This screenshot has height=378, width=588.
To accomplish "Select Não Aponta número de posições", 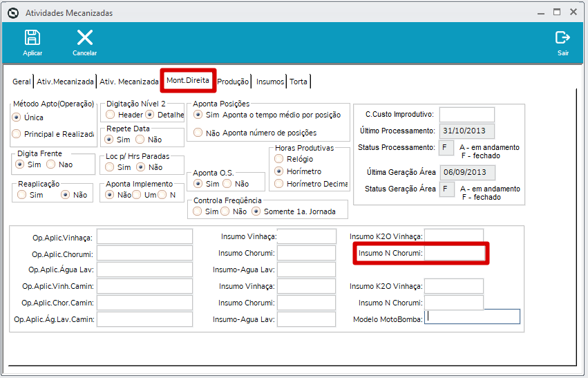I will tap(198, 133).
